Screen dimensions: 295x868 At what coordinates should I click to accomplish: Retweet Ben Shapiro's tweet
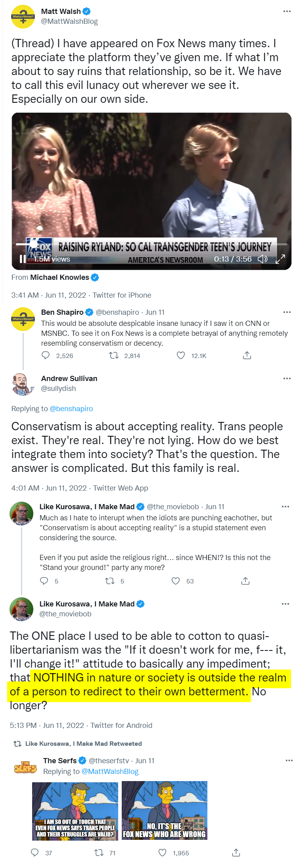(114, 355)
